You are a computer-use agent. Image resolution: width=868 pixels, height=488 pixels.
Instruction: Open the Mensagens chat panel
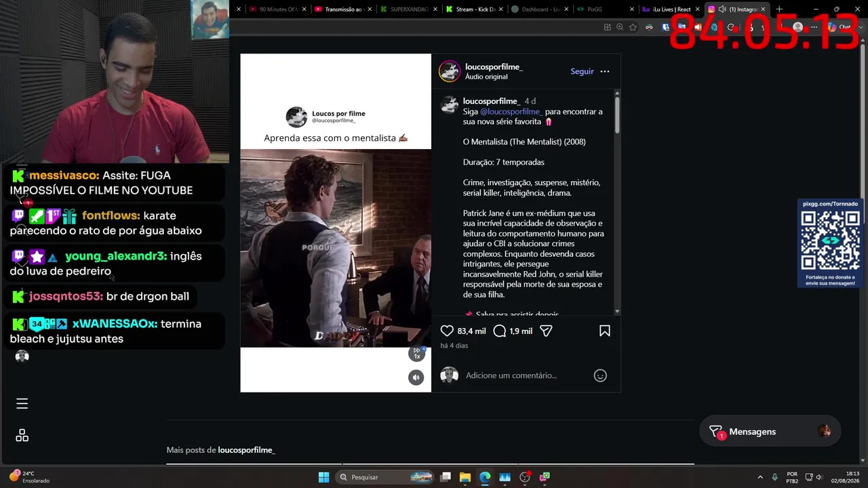(x=770, y=432)
